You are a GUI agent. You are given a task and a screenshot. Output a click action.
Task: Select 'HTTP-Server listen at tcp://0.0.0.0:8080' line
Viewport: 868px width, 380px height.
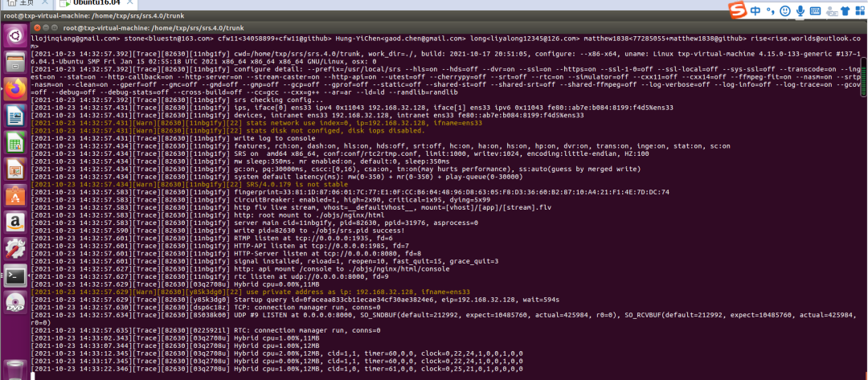tap(227, 253)
